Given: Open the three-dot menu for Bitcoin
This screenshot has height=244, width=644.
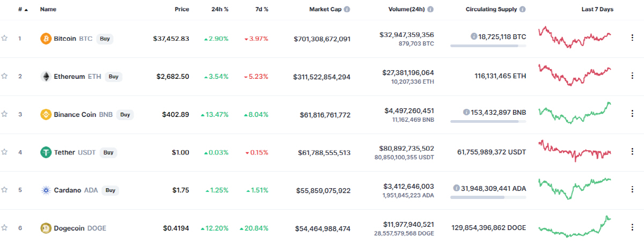Looking at the screenshot, I should coord(632,38).
